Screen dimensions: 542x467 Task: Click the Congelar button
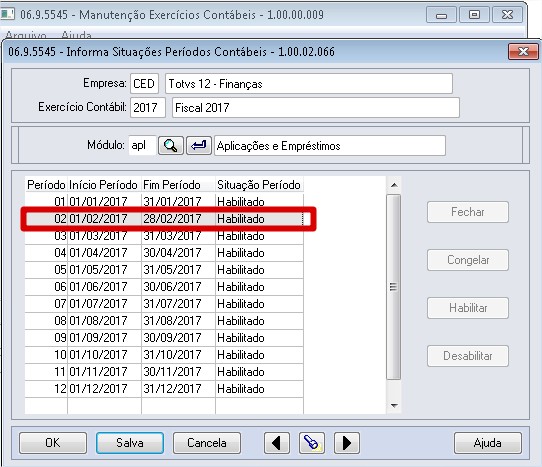[468, 260]
